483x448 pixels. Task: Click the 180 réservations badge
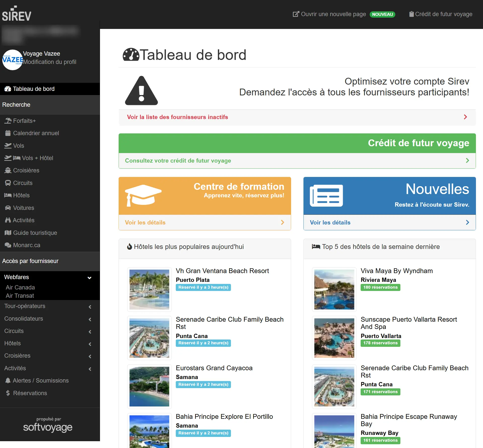tap(381, 287)
